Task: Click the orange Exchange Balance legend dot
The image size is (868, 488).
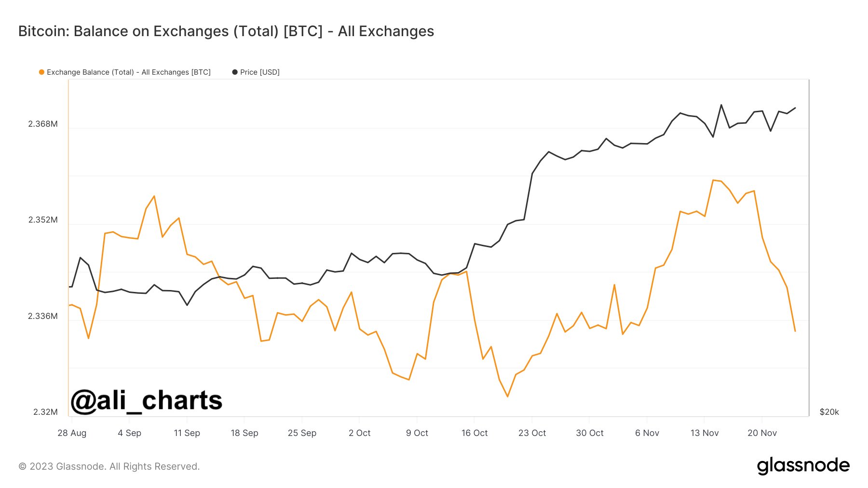Action: [x=41, y=72]
